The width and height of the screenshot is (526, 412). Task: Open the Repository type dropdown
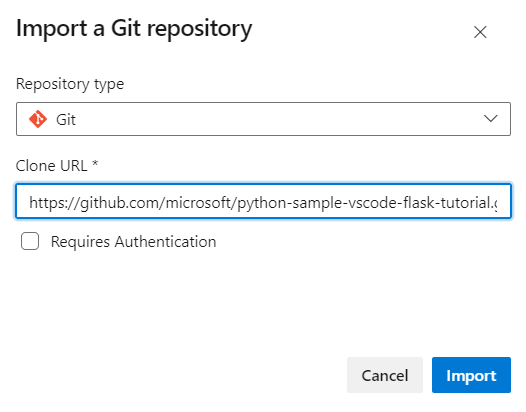click(x=263, y=119)
